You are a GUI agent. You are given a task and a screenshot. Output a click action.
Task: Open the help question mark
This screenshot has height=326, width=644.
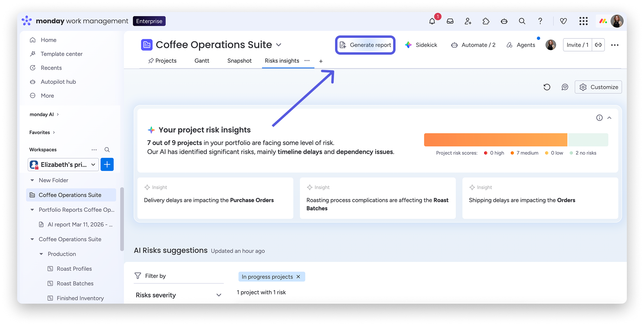(x=540, y=21)
